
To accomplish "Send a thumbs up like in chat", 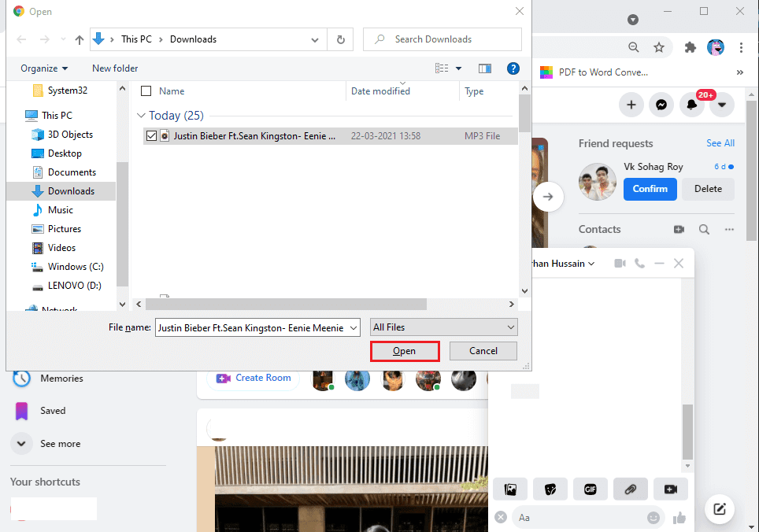I will [679, 517].
